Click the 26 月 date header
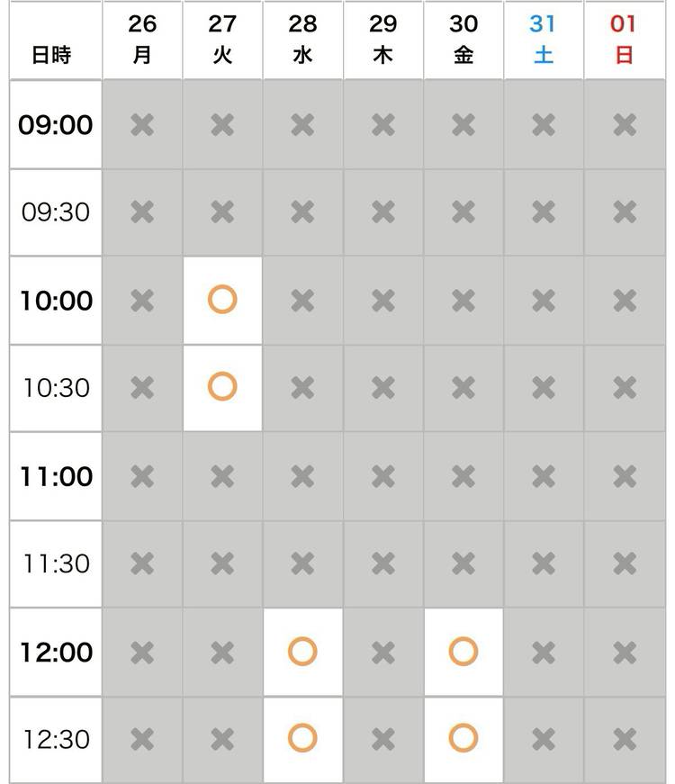 coord(142,40)
